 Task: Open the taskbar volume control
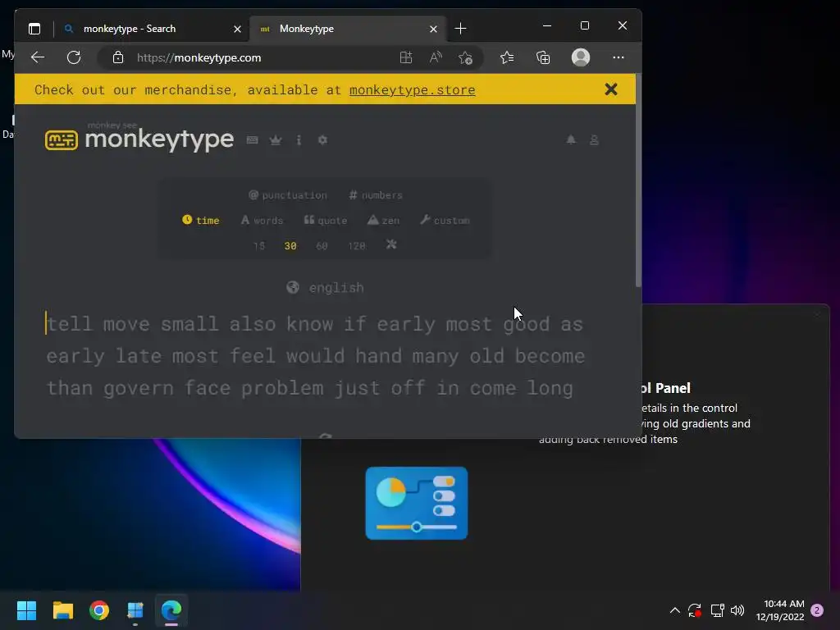pos(737,610)
